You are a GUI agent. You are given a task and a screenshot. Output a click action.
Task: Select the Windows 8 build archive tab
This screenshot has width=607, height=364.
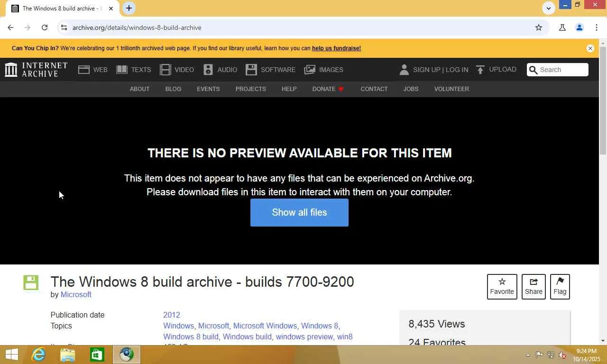[62, 9]
